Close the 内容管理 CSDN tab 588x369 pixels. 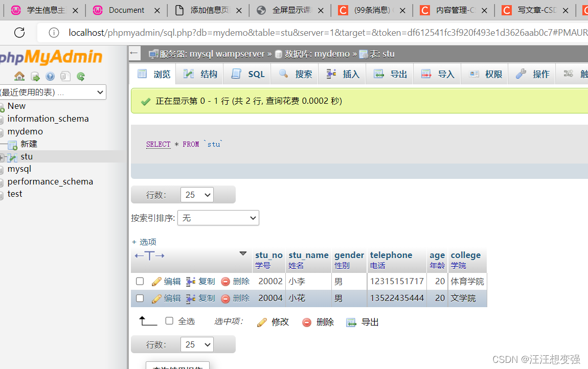point(485,11)
